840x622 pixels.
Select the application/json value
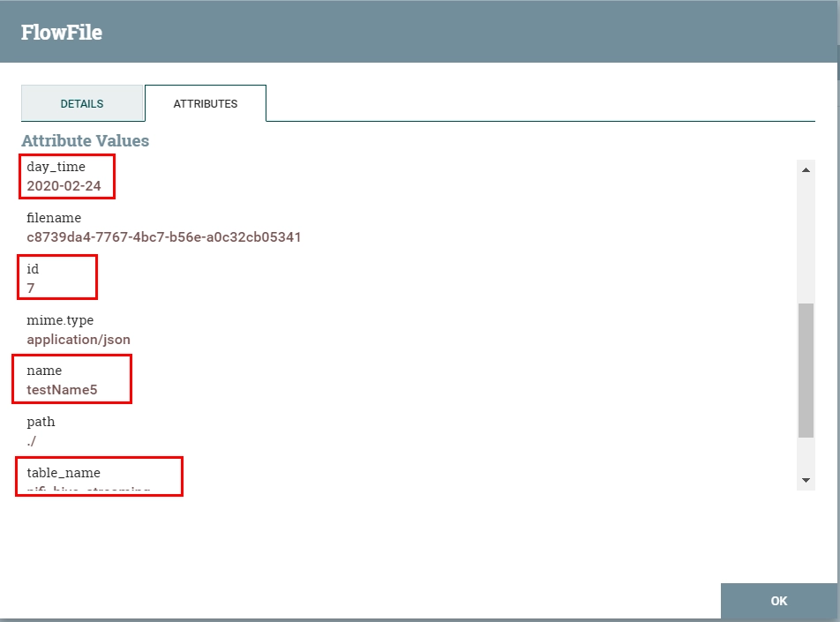pyautogui.click(x=79, y=340)
